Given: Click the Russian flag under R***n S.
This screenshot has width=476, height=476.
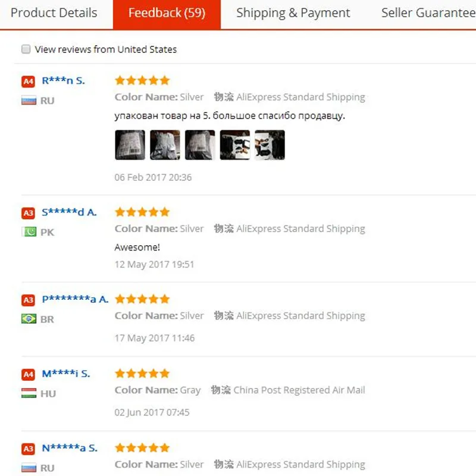Looking at the screenshot, I should [x=29, y=101].
